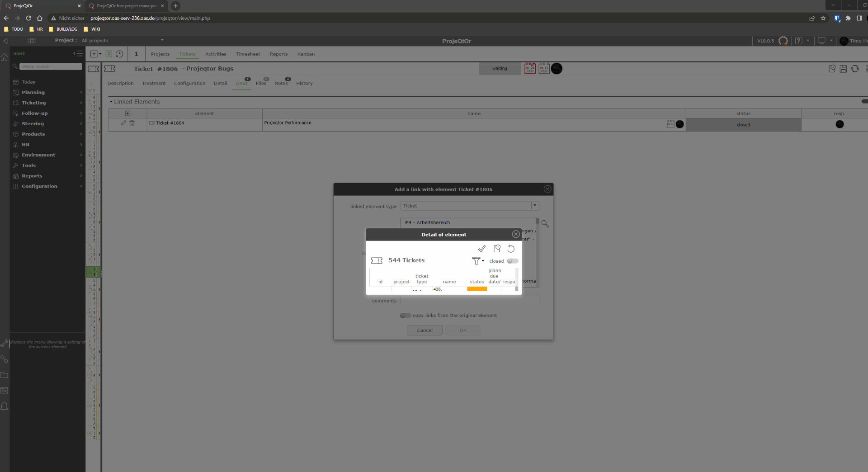Open the Kanban tab

(x=306, y=54)
